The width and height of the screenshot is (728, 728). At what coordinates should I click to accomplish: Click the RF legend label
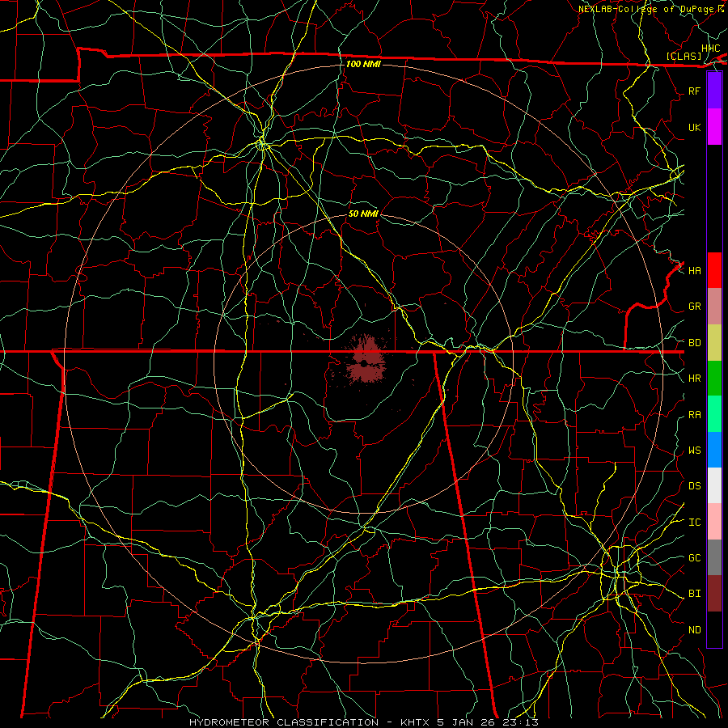point(695,91)
